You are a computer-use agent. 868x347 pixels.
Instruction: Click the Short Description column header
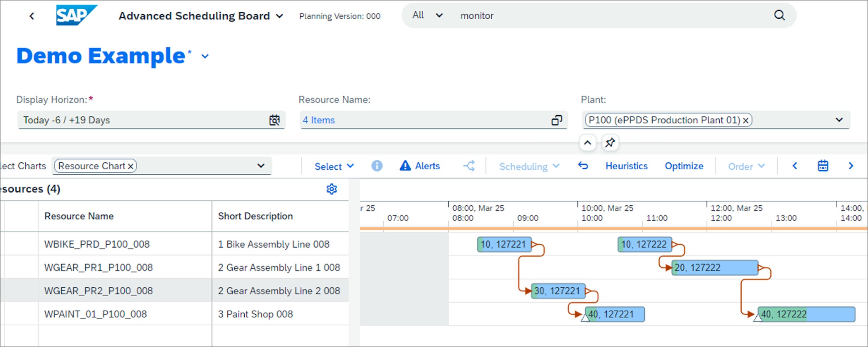point(280,216)
